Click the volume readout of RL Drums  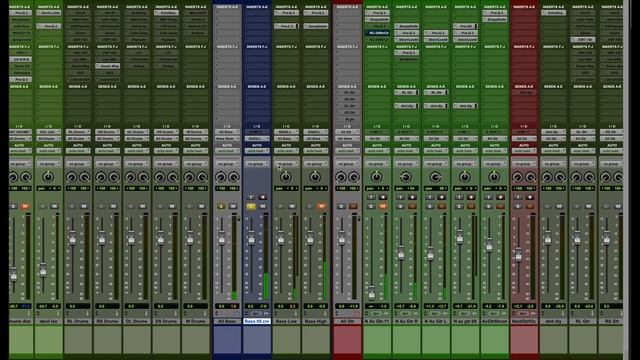tap(78, 306)
